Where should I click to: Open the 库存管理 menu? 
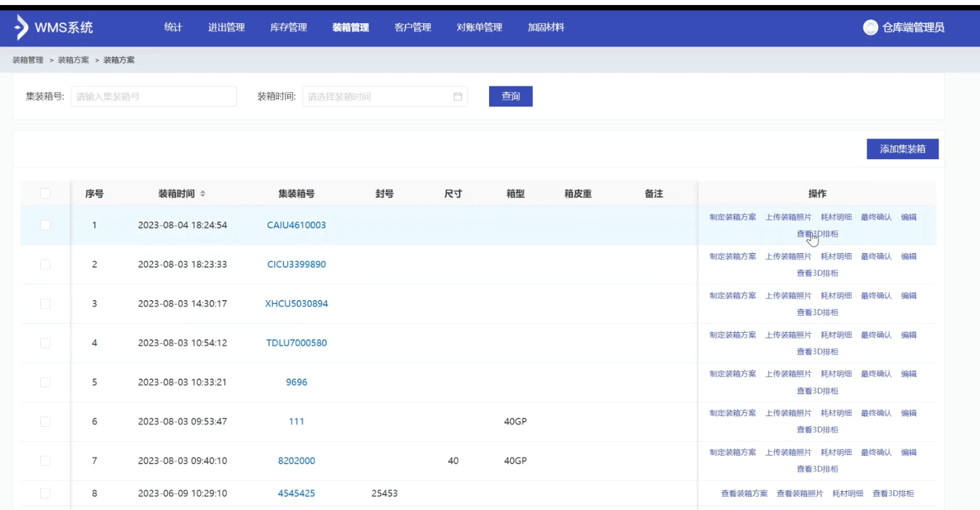[x=288, y=28]
